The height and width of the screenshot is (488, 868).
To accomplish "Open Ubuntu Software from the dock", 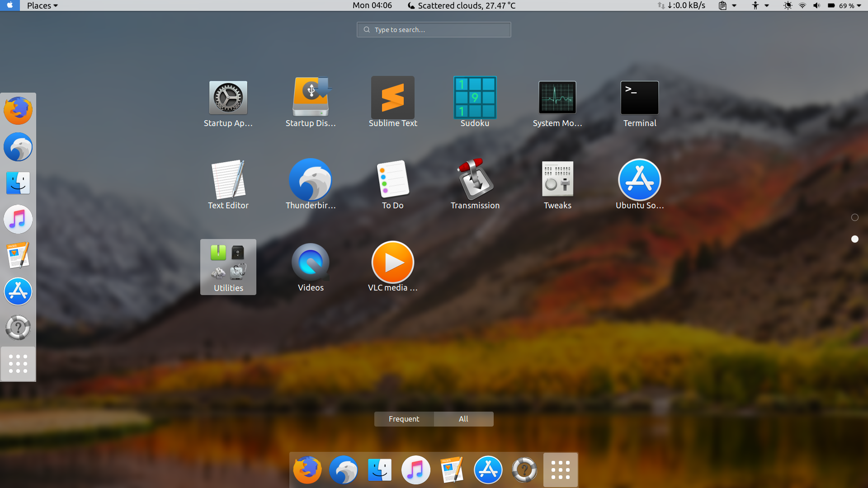I will (488, 469).
